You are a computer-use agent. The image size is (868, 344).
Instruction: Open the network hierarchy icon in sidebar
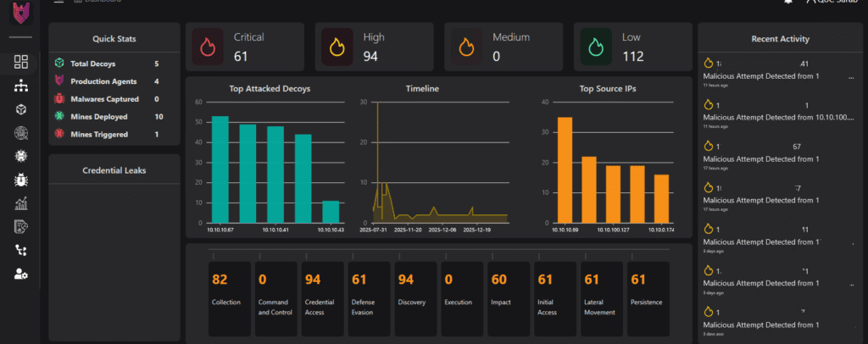pyautogui.click(x=21, y=86)
